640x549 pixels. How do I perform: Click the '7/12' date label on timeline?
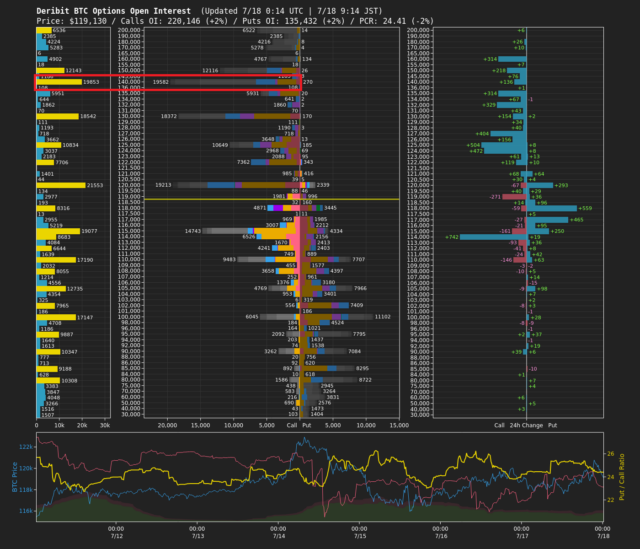click(116, 536)
